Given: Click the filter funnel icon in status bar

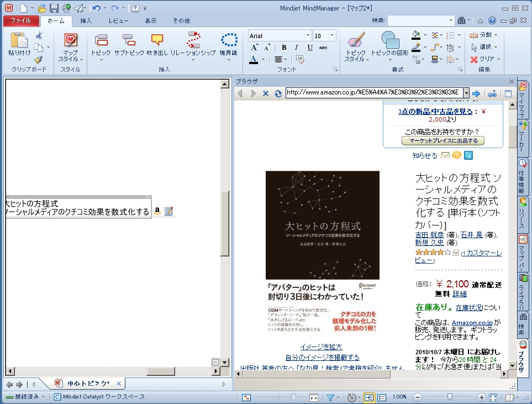Looking at the screenshot, I should [x=330, y=397].
